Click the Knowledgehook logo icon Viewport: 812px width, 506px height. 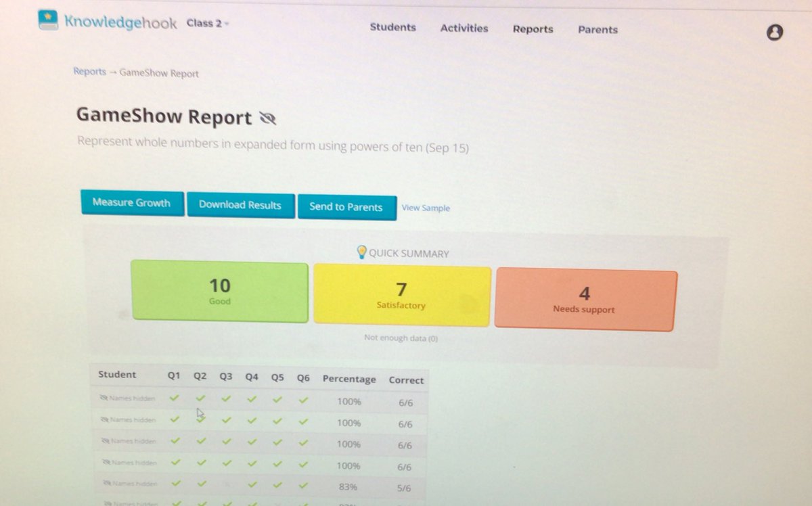click(48, 20)
